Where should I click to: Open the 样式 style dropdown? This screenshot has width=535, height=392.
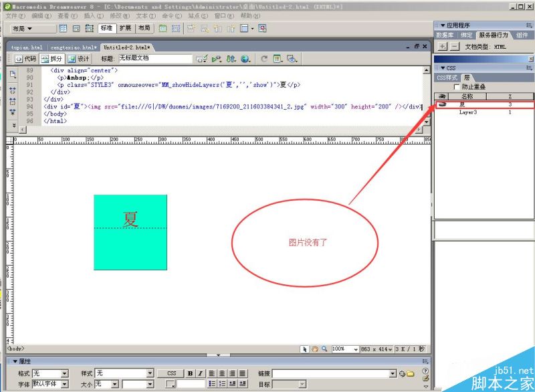click(x=150, y=373)
